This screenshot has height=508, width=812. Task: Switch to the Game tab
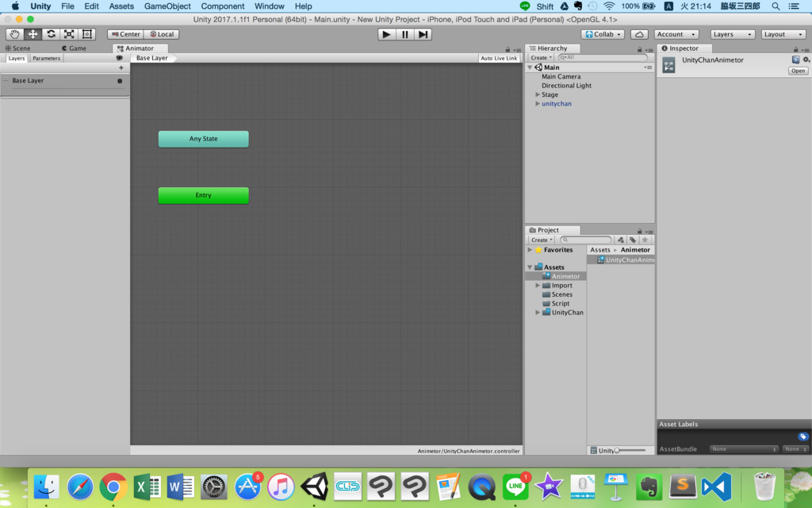click(74, 48)
